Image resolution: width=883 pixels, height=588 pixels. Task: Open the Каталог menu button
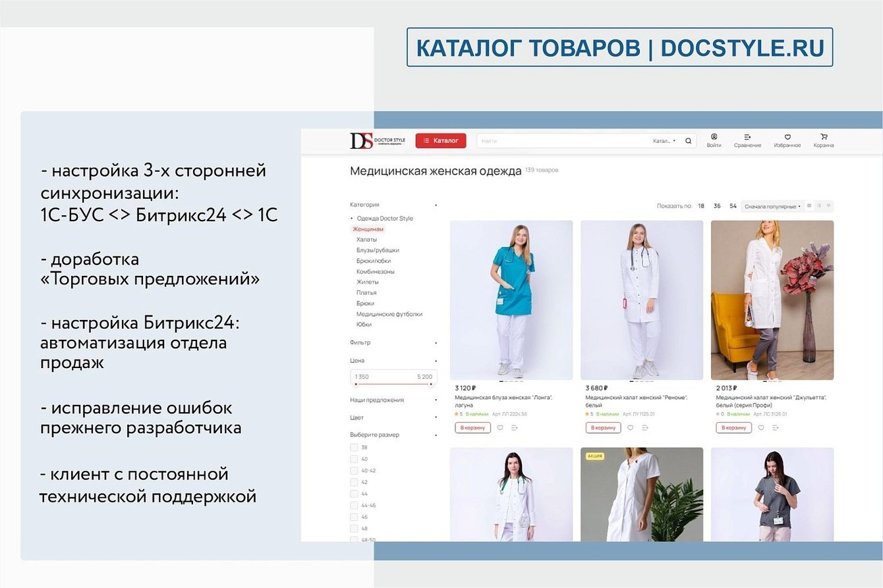pyautogui.click(x=441, y=140)
